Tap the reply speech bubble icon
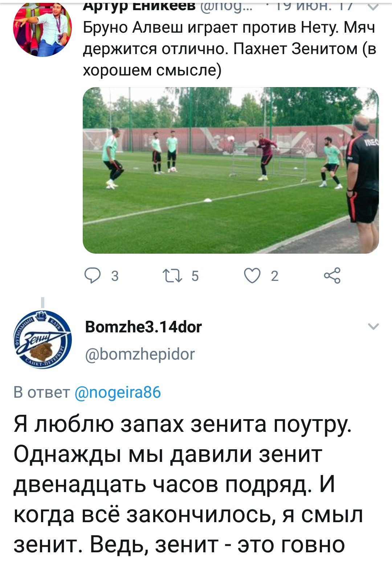This screenshot has width=392, height=561. point(93,276)
